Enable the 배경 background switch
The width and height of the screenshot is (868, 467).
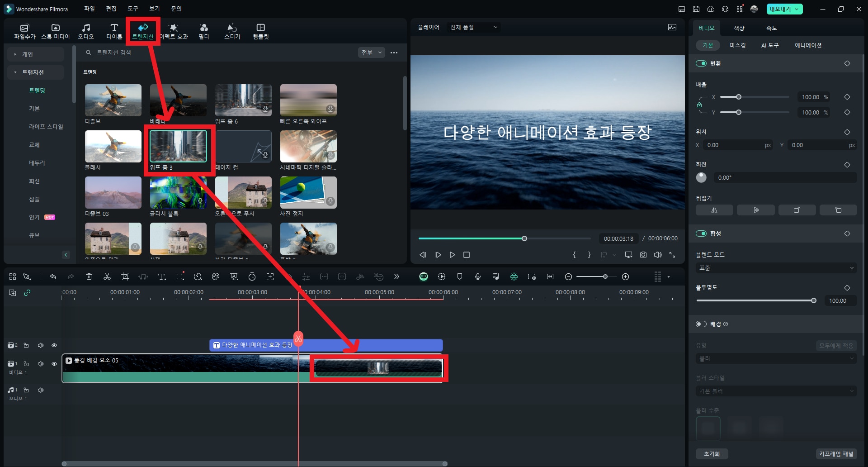coord(701,324)
